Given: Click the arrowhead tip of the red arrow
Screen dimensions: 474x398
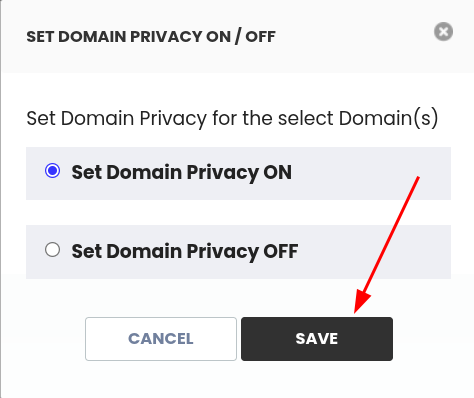Looking at the screenshot, I should 355,312.
